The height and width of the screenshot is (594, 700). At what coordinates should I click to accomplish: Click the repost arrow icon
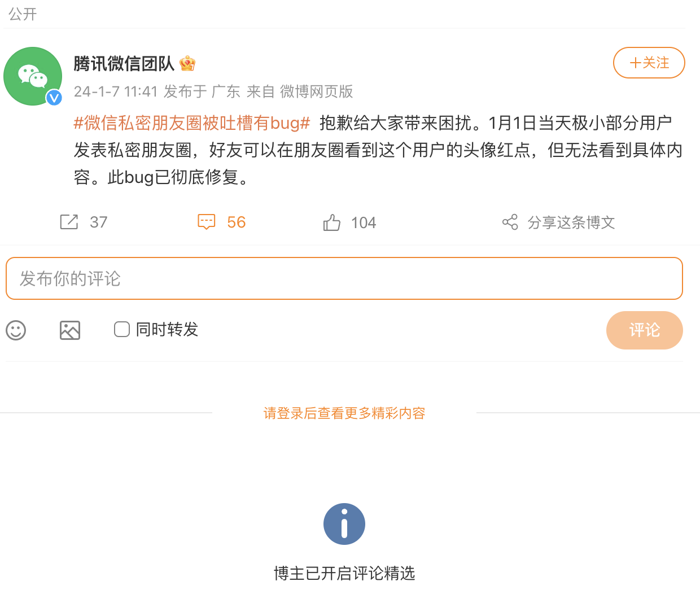68,222
